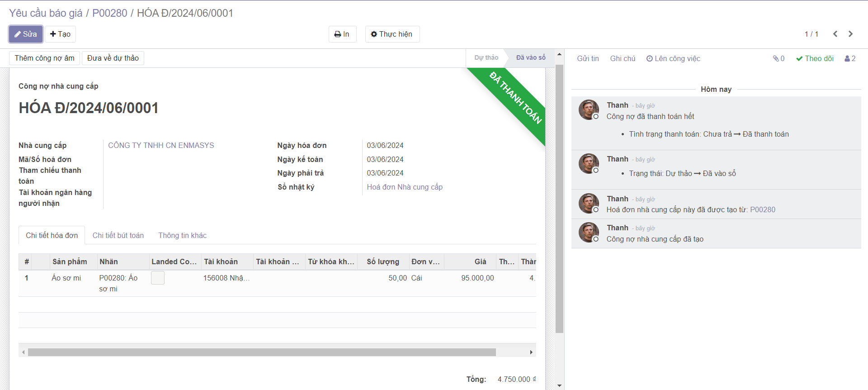This screenshot has height=390, width=868.
Task: Click Đưa về dự thảo button
Action: click(113, 58)
